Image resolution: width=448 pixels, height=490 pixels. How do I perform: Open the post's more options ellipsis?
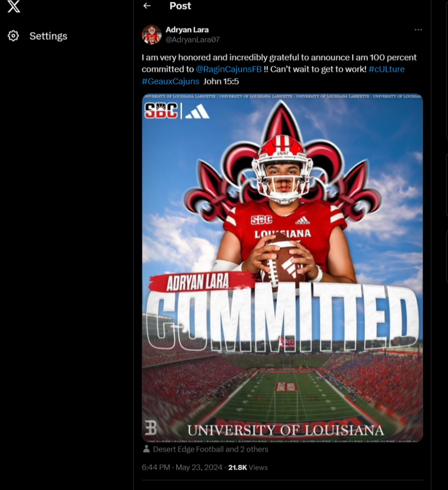click(418, 30)
